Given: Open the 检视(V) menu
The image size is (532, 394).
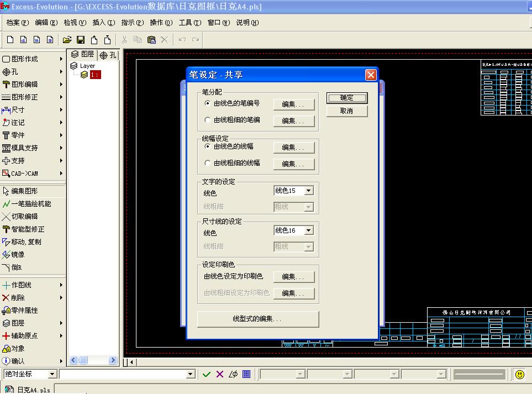Looking at the screenshot, I should tap(75, 23).
